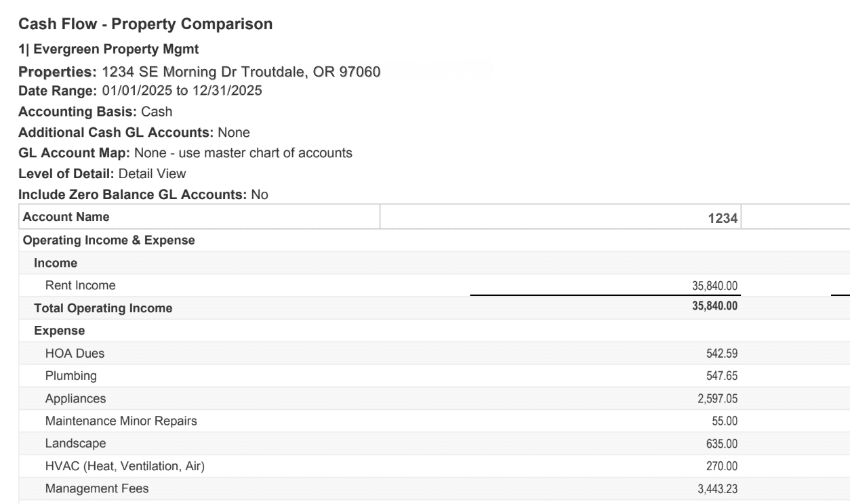Click the Rent Income amount 35,840.00
850x504 pixels.
pos(712,286)
